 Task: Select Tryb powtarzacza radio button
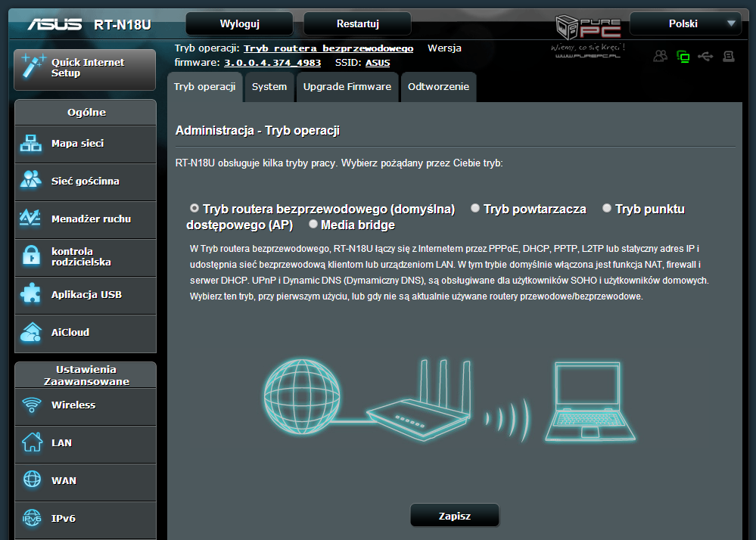(475, 208)
